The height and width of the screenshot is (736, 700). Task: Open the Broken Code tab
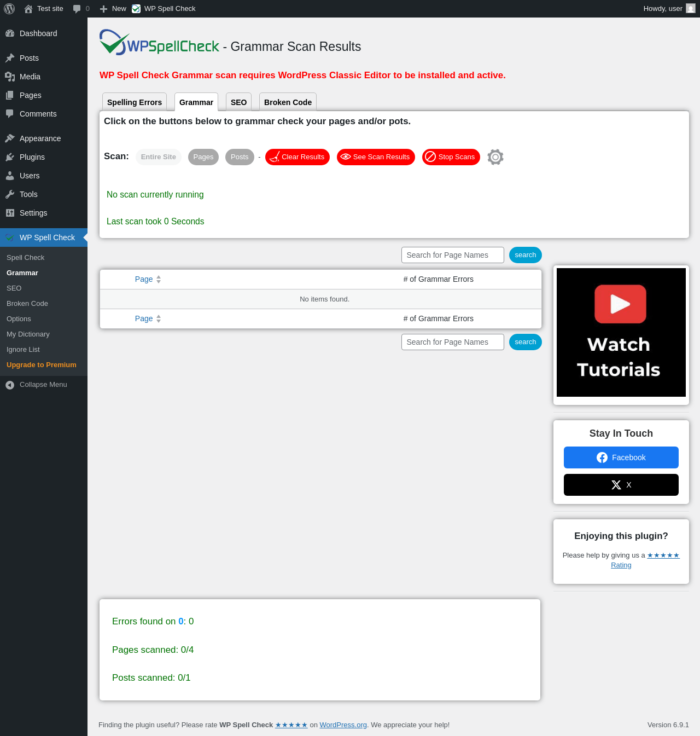[x=288, y=102]
